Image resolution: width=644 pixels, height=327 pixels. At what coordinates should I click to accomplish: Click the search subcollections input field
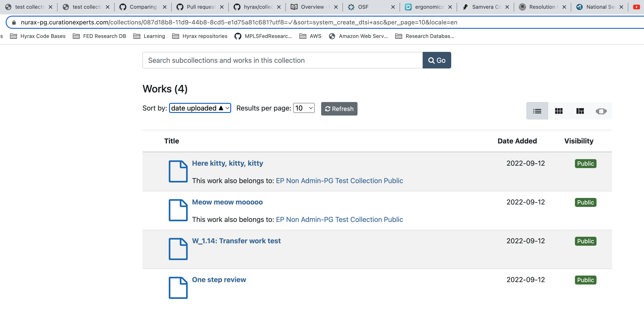click(275, 60)
